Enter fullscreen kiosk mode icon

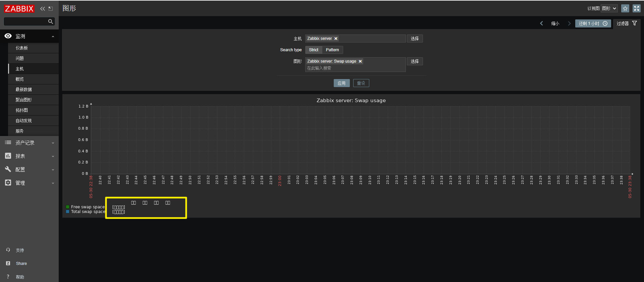pyautogui.click(x=637, y=8)
